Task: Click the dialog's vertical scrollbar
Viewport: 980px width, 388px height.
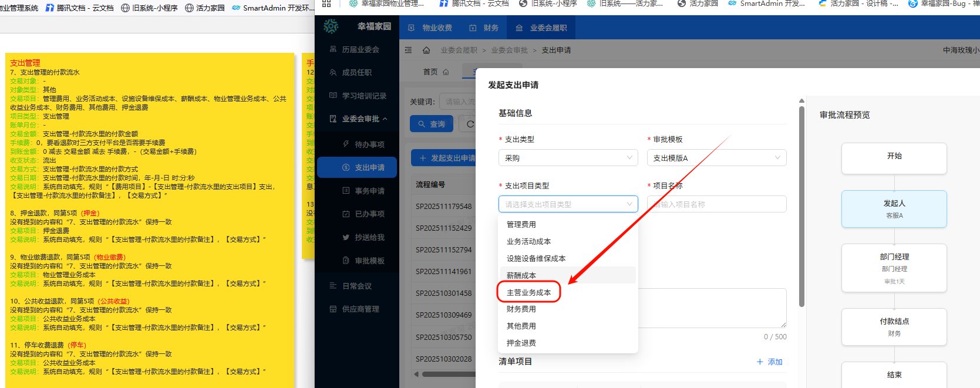Action: pyautogui.click(x=801, y=205)
